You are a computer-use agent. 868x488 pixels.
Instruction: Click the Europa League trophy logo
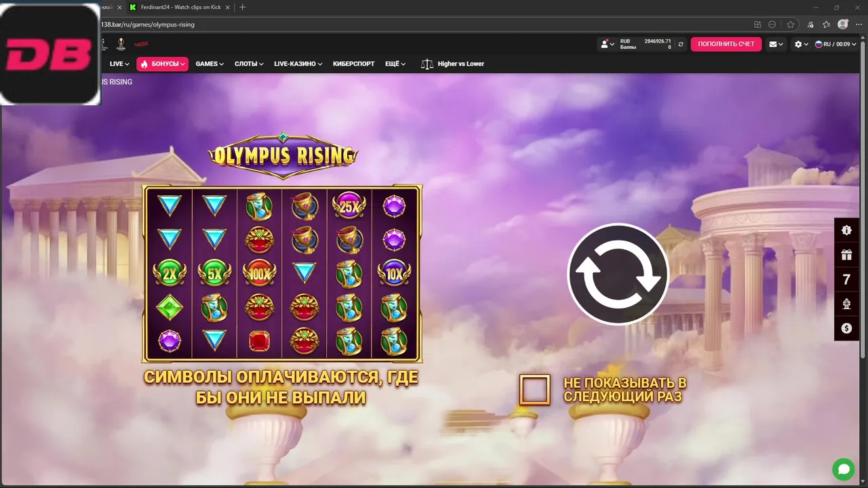[x=121, y=44]
